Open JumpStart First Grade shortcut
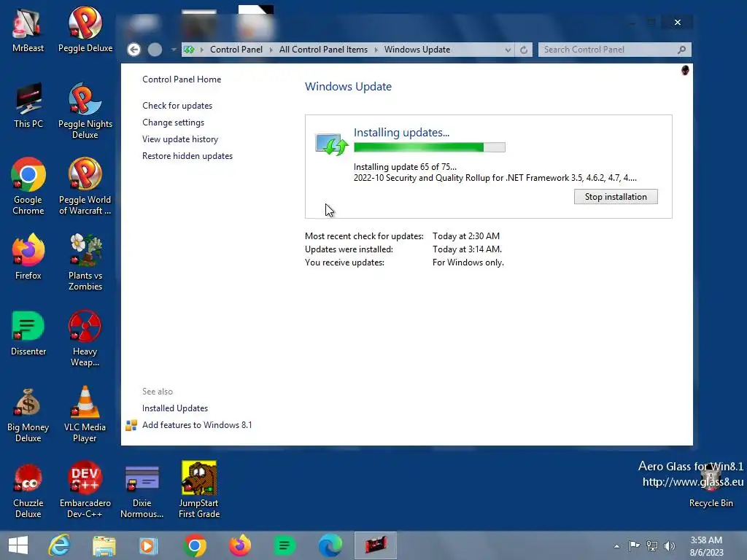The width and height of the screenshot is (747, 560). (199, 490)
